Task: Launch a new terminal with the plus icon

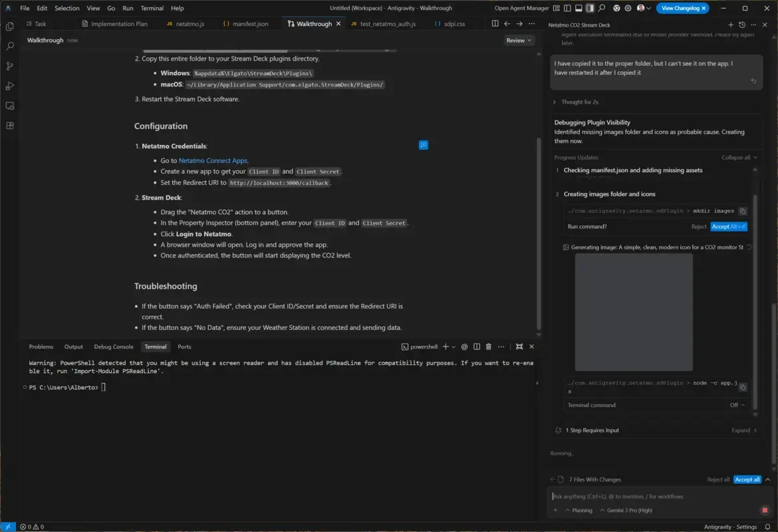Action: 446,346
